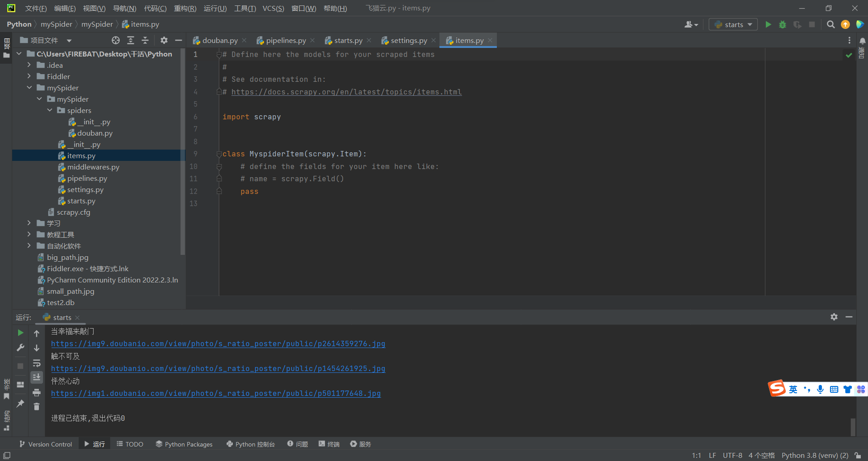Click the Stop square icon in top toolbar

click(812, 24)
